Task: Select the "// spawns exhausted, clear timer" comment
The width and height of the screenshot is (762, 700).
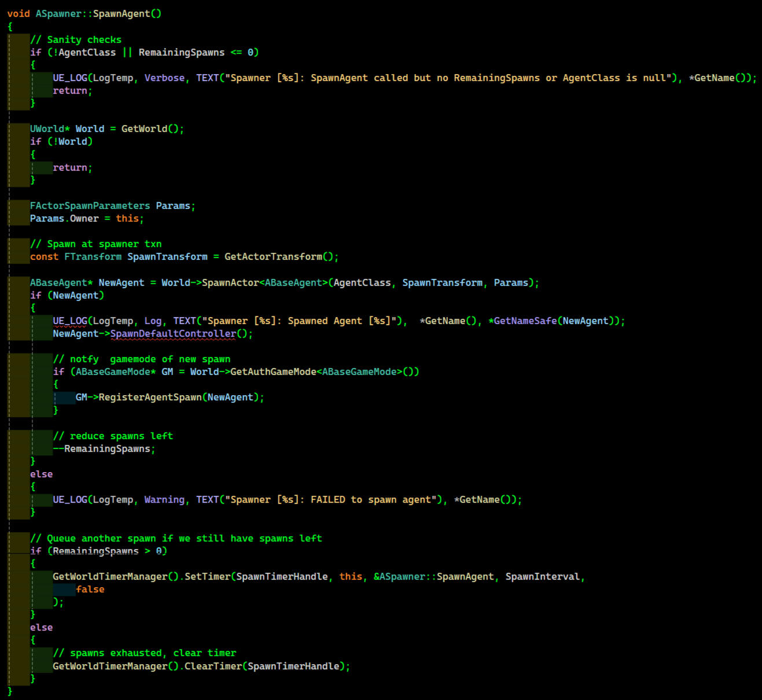Action: point(145,653)
